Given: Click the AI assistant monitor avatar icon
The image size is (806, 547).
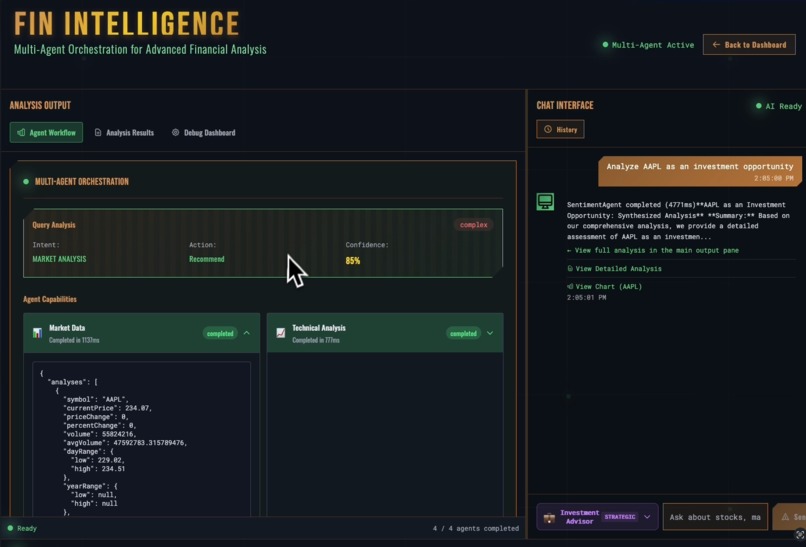Looking at the screenshot, I should tap(545, 202).
